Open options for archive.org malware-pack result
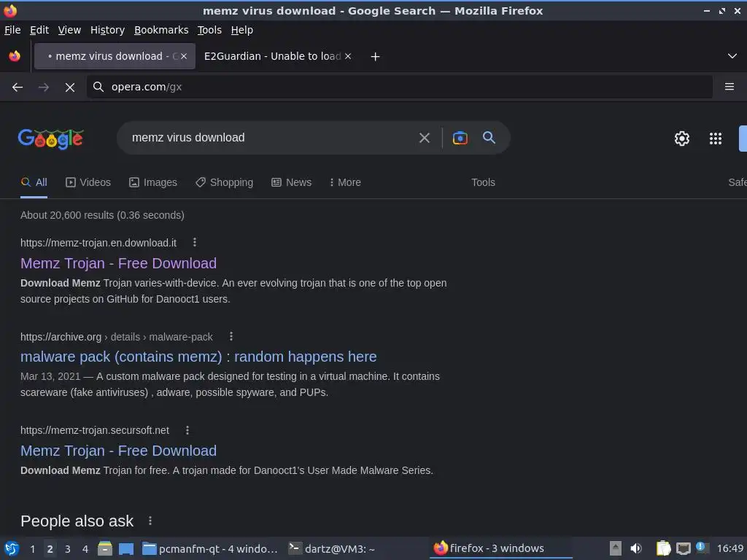This screenshot has height=560, width=747. pyautogui.click(x=231, y=336)
